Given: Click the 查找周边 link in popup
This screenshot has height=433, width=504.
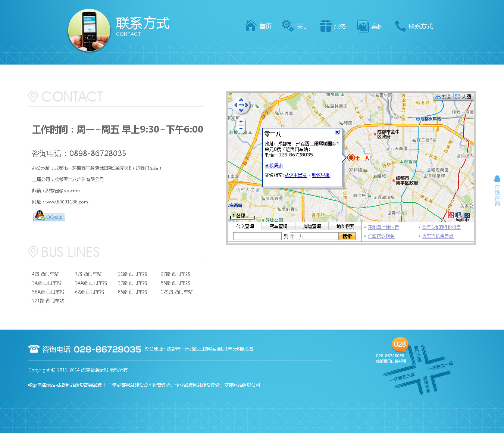Looking at the screenshot, I should coord(273,166).
